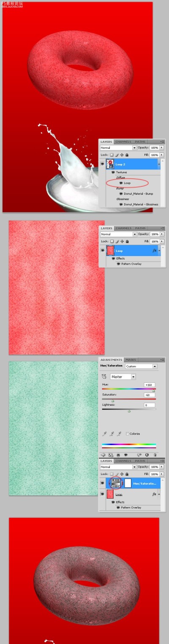Select the targeted adjustment hand tool beside Master
Image resolution: width=169 pixels, height=644 pixels.
[x=104, y=376]
